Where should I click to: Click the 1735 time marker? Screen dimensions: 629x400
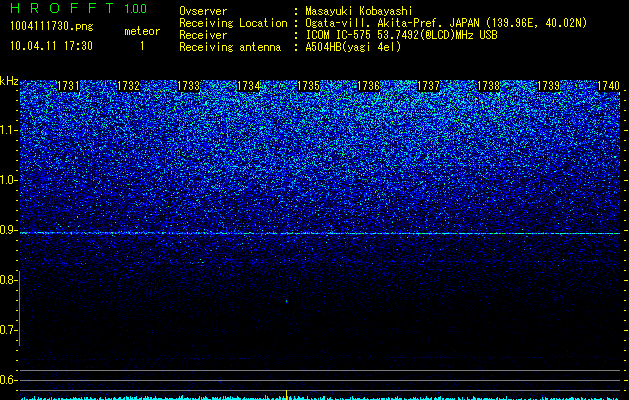pyautogui.click(x=308, y=86)
